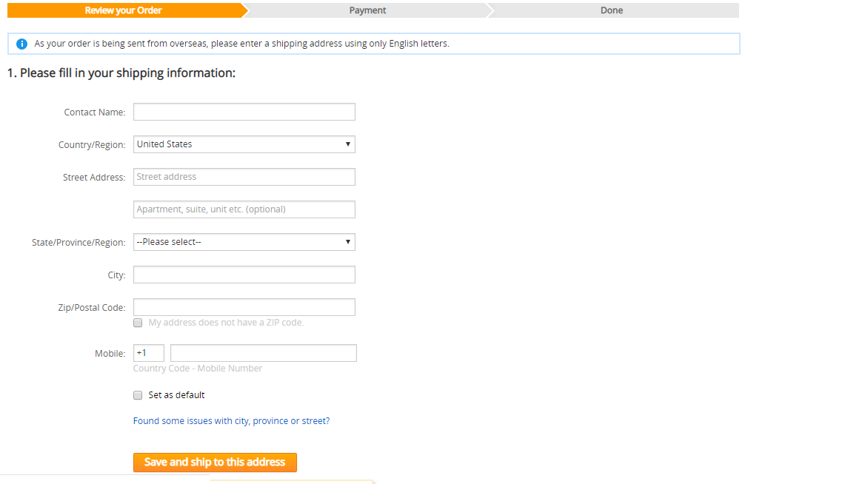
Task: Click the overseas shipping notice text
Action: (x=241, y=44)
